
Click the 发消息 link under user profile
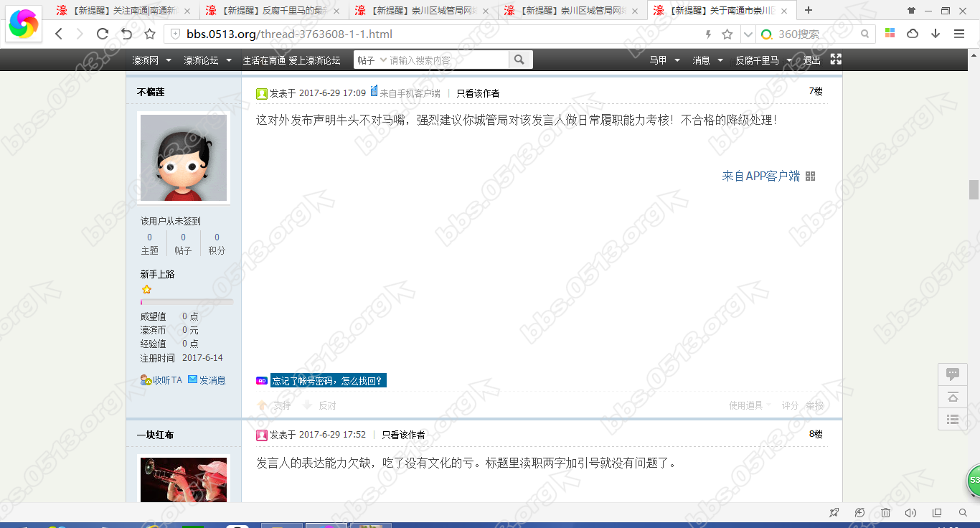point(207,380)
